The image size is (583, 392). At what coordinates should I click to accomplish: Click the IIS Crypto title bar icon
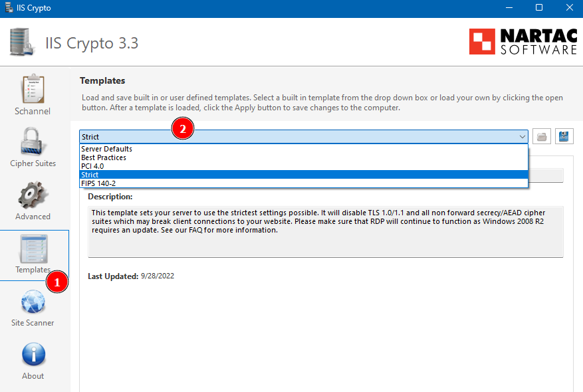[9, 8]
